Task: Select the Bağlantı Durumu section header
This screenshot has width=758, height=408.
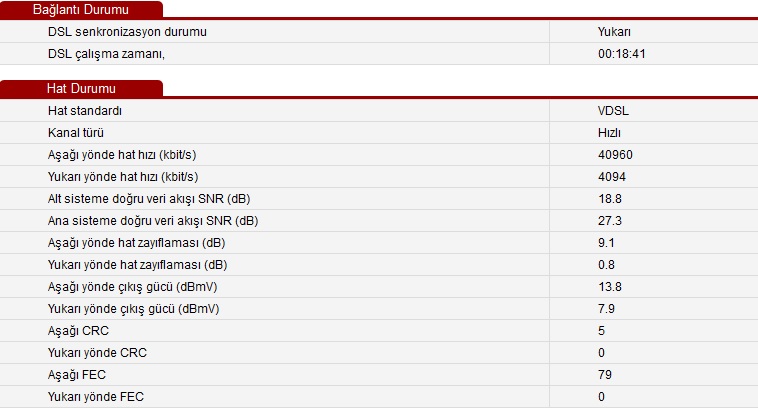Action: [x=81, y=10]
